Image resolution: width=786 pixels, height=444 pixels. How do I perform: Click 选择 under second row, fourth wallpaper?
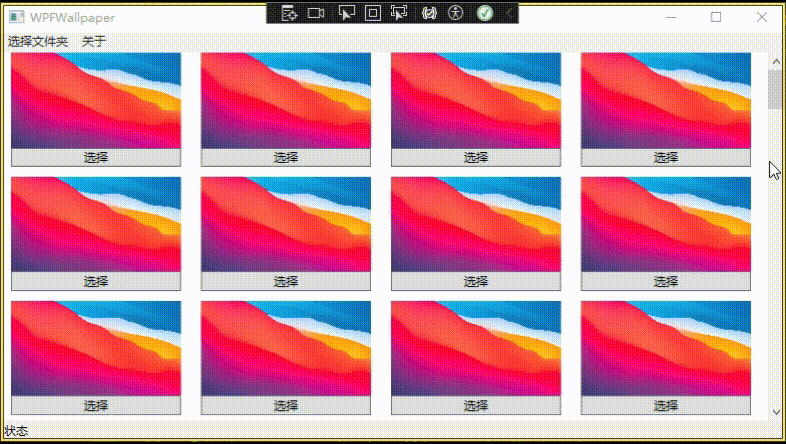pyautogui.click(x=666, y=281)
